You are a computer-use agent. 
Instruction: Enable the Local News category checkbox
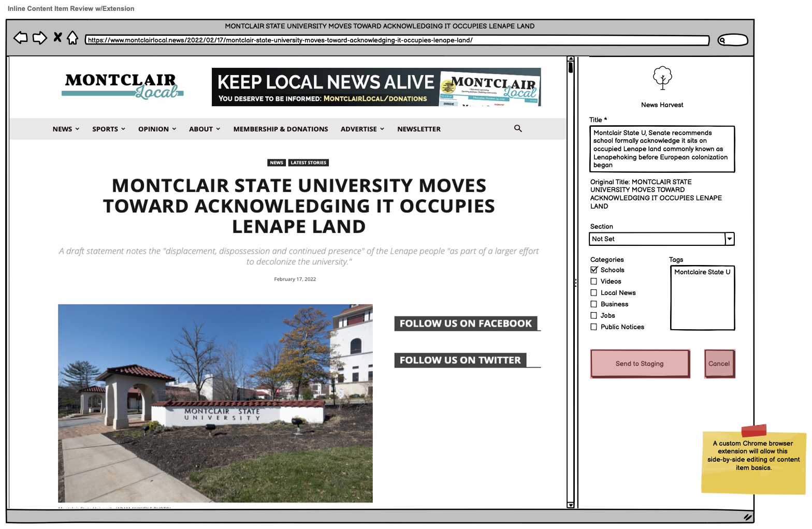(x=594, y=292)
